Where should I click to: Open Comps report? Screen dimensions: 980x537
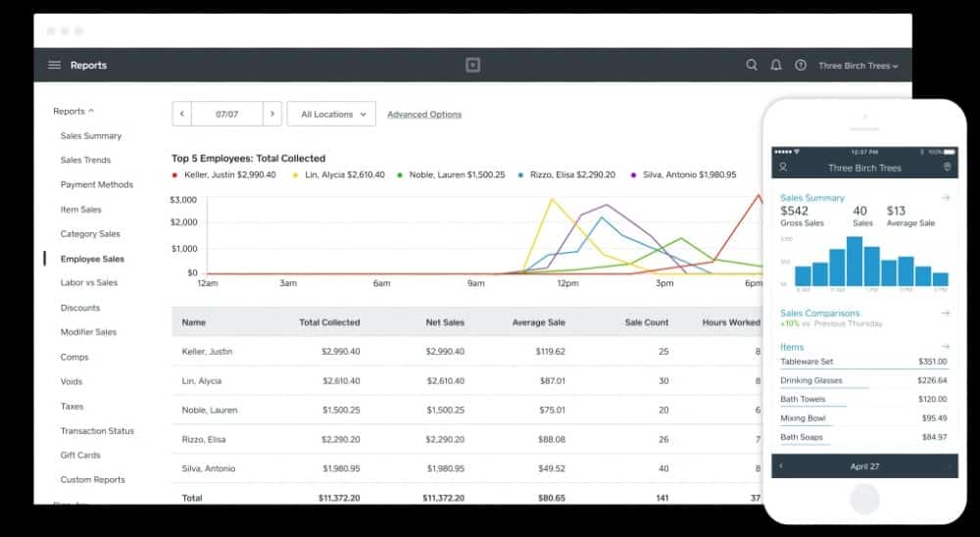[74, 357]
